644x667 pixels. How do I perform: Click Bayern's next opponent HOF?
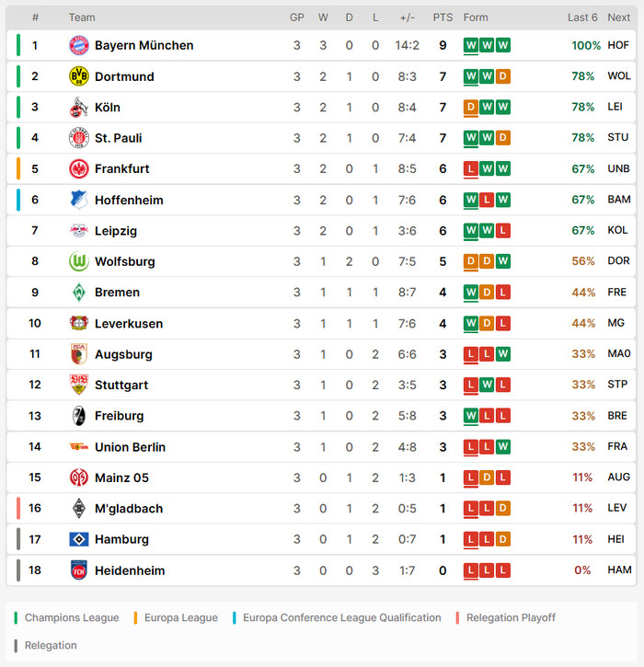pos(618,45)
